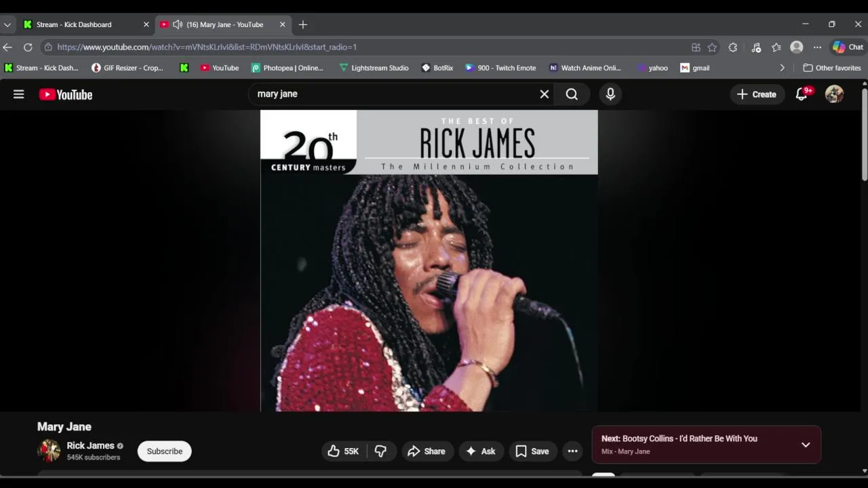Screen dimensions: 868x488
Task: Open the apps available icon in address bar
Action: pos(696,47)
